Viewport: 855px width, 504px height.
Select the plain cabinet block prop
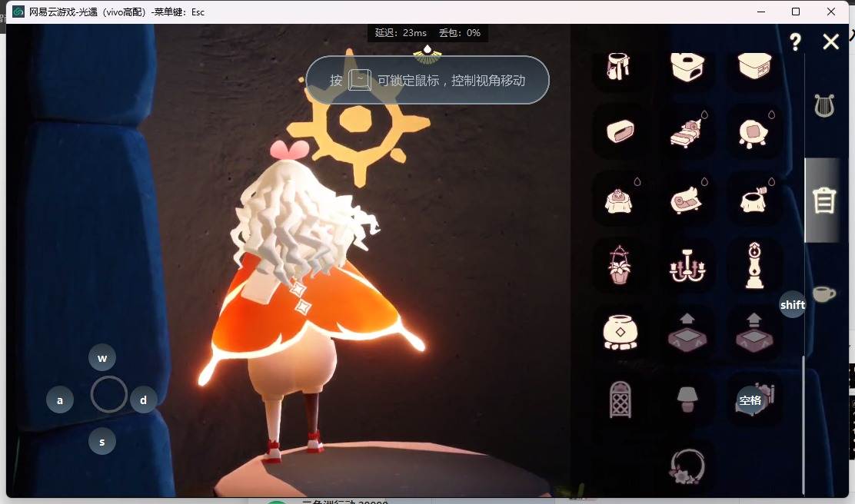(x=755, y=66)
